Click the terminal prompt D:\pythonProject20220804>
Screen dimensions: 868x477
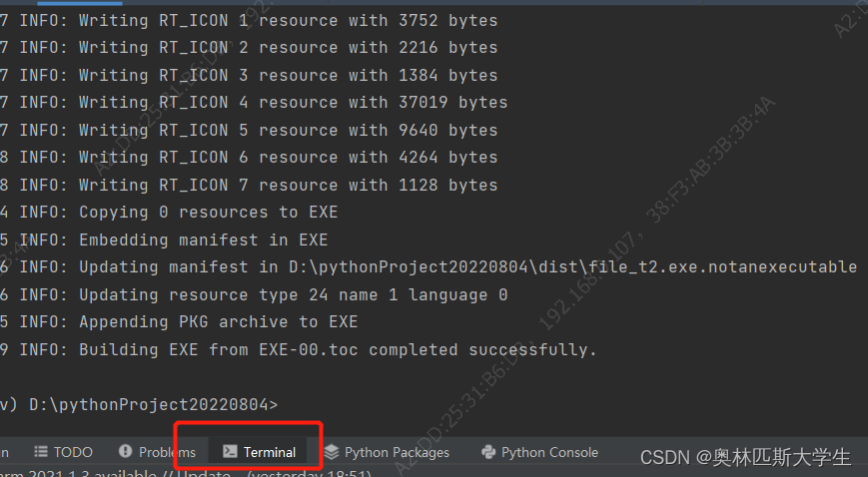pos(154,405)
